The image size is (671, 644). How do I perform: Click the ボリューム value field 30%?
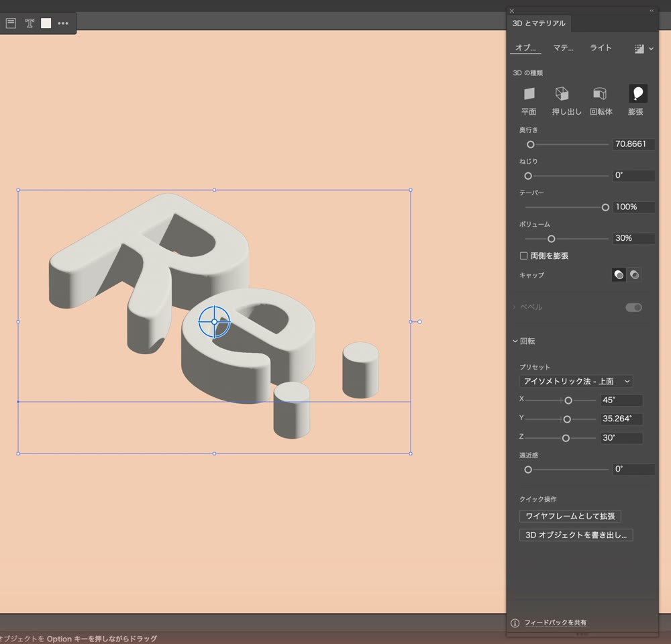tap(633, 238)
